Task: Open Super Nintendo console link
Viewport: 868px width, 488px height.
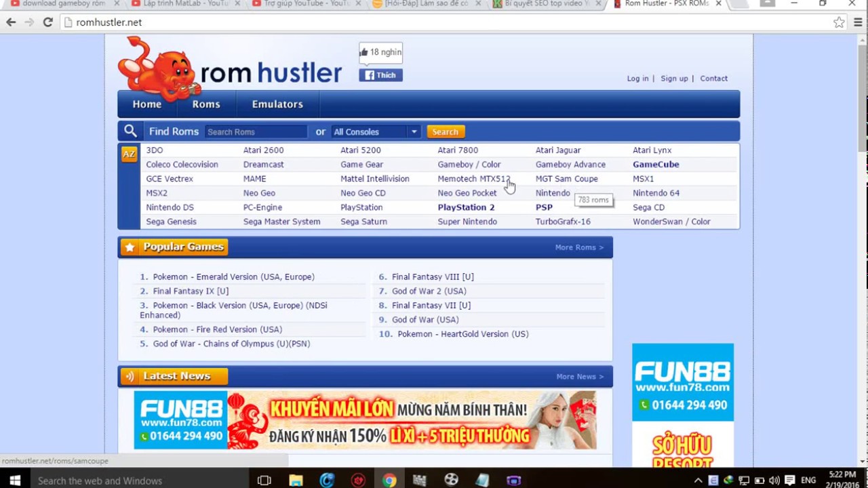Action: (x=467, y=222)
